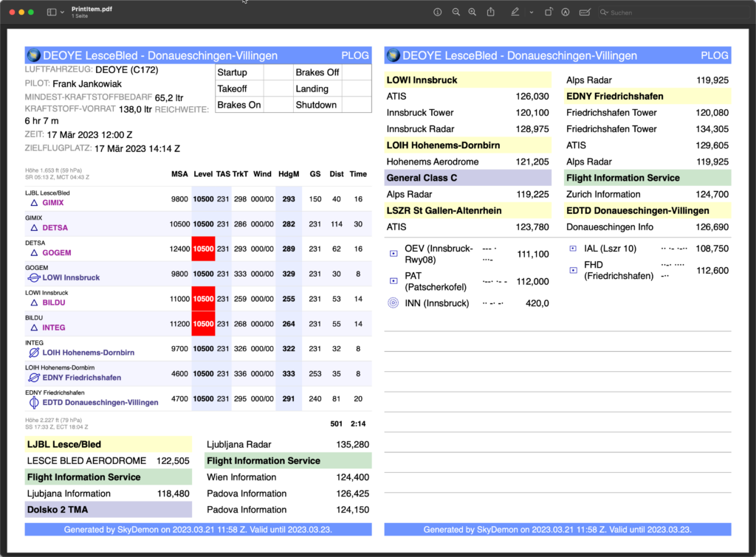This screenshot has height=557, width=756.
Task: Click the LESCE BLED AERODROME frequency 122,505
Action: tap(173, 461)
